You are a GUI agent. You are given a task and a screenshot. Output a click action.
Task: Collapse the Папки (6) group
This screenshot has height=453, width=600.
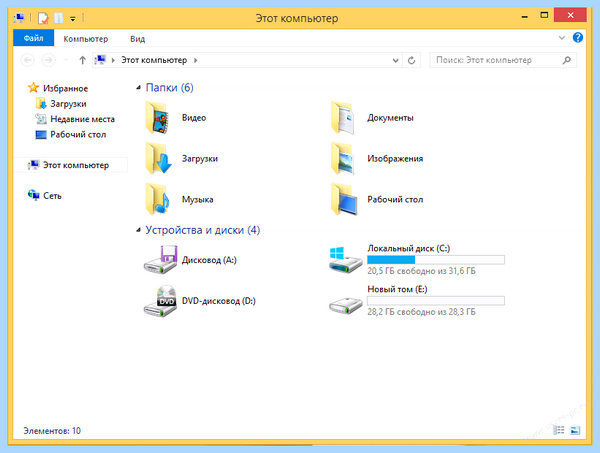[x=138, y=88]
